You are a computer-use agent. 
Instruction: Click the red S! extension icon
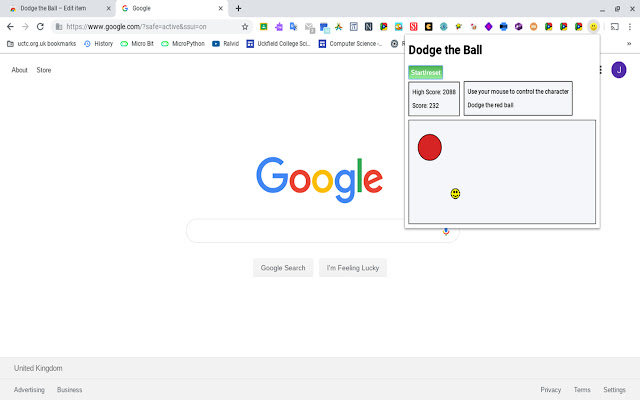pyautogui.click(x=413, y=27)
